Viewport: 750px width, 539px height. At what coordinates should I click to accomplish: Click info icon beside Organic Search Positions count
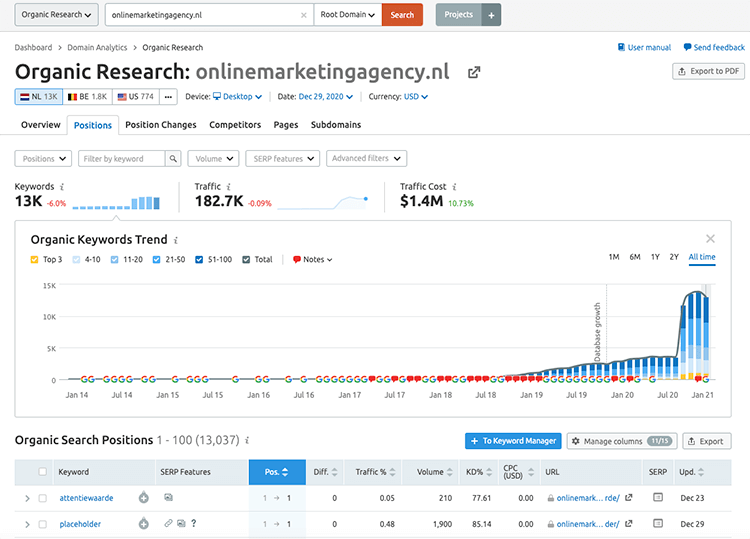pyautogui.click(x=247, y=440)
